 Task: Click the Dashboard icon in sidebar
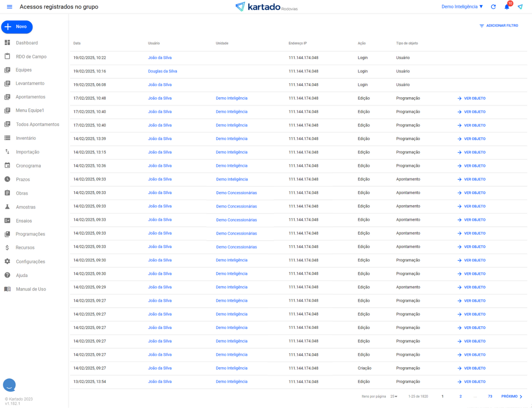pyautogui.click(x=7, y=43)
